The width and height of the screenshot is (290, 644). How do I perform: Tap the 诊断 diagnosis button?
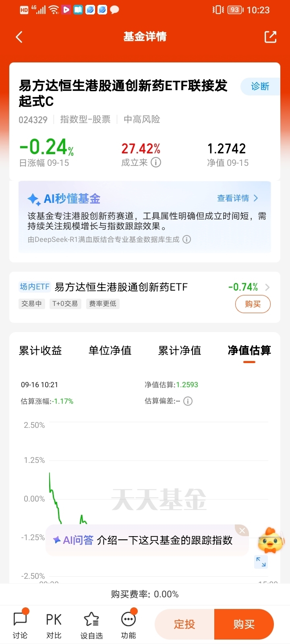pyautogui.click(x=260, y=87)
